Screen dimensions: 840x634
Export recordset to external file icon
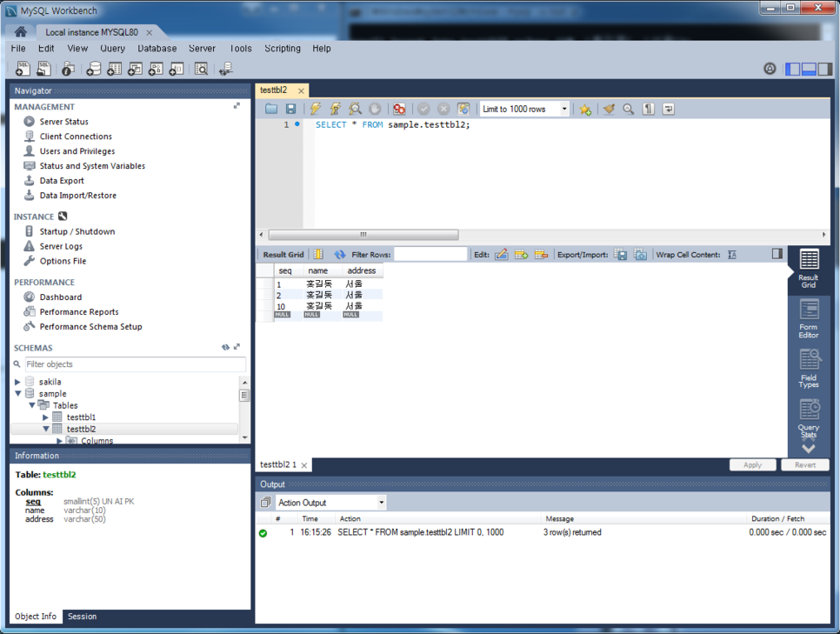[620, 255]
